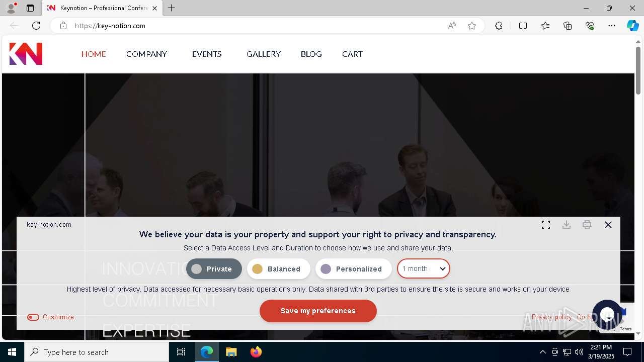The image size is (644, 362).
Task: Open the browser profile icon
Action: (x=11, y=8)
